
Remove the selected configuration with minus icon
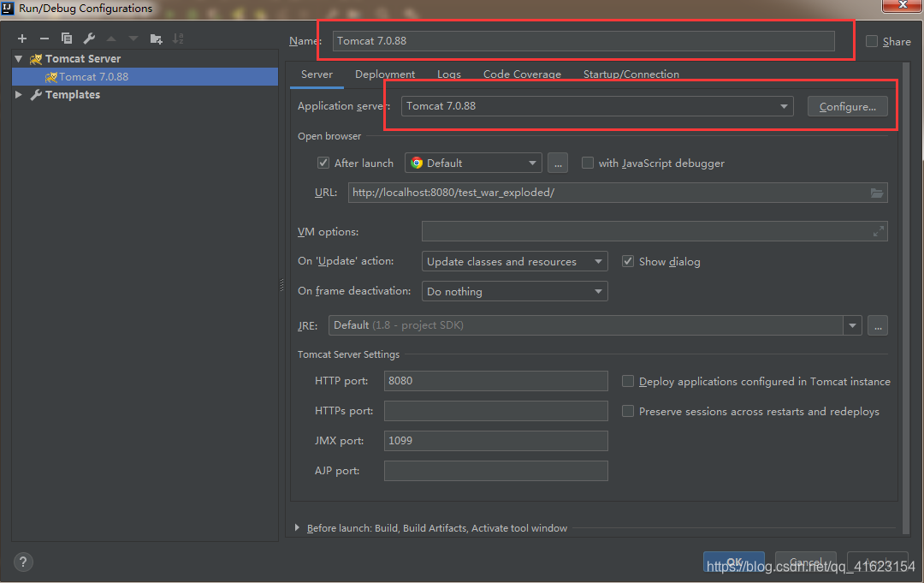(x=44, y=39)
